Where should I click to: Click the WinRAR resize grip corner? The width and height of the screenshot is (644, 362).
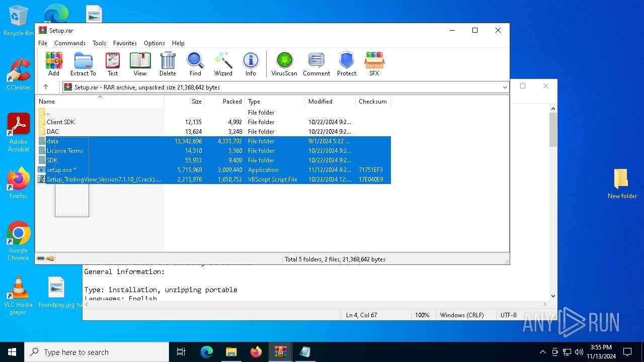506,260
